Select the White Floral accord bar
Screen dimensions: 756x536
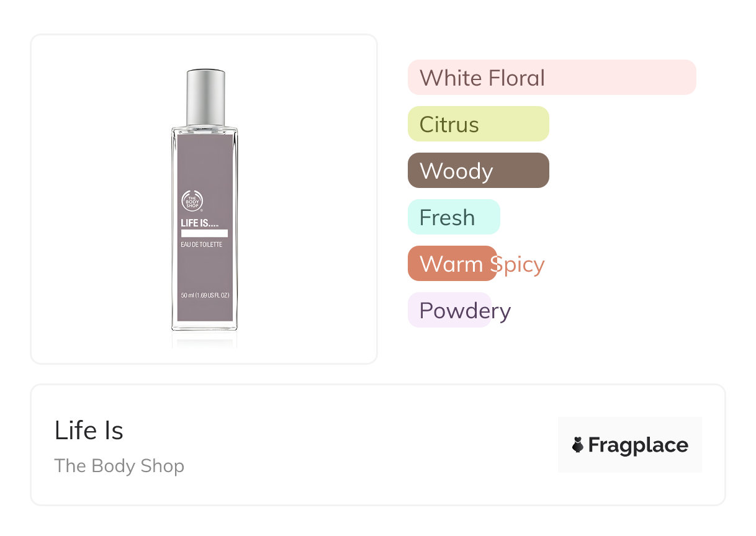tap(551, 78)
